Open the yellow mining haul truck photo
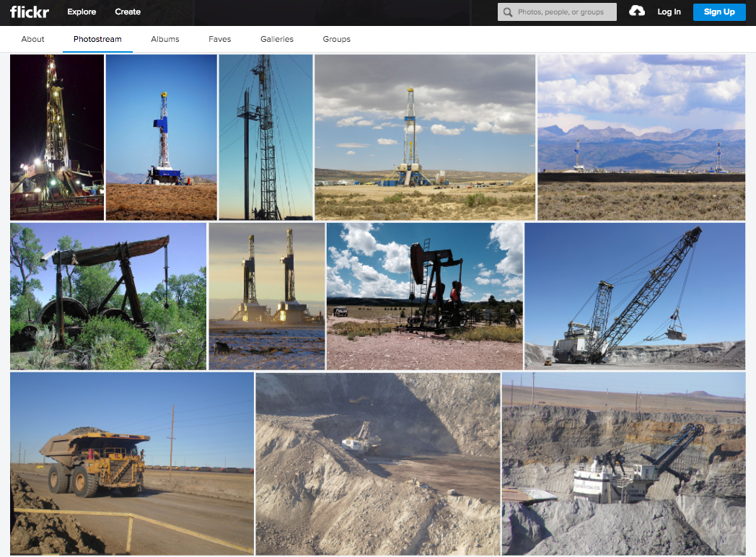The width and height of the screenshot is (756, 557). tap(132, 463)
